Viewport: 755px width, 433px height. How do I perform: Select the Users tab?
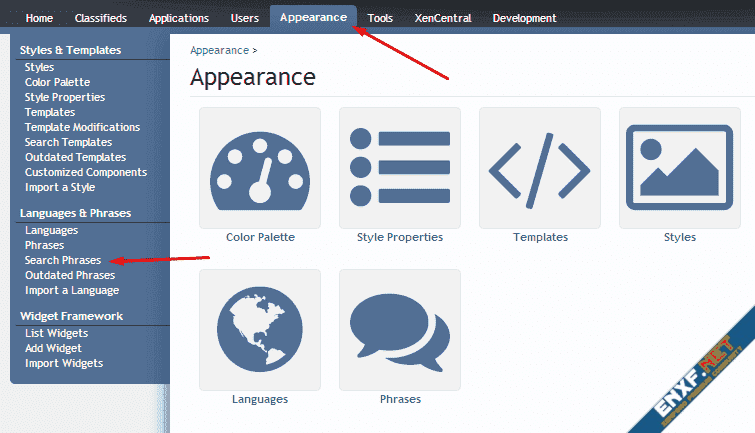click(x=245, y=18)
